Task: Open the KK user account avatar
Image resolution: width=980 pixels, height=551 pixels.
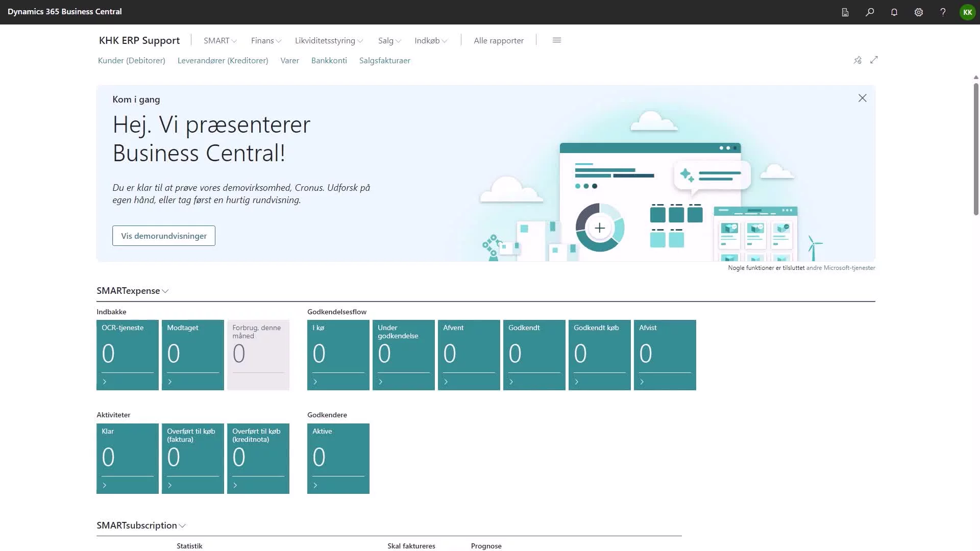Action: point(967,12)
